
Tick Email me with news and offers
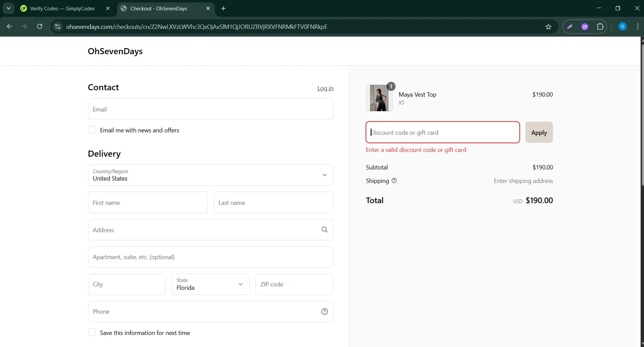92,130
